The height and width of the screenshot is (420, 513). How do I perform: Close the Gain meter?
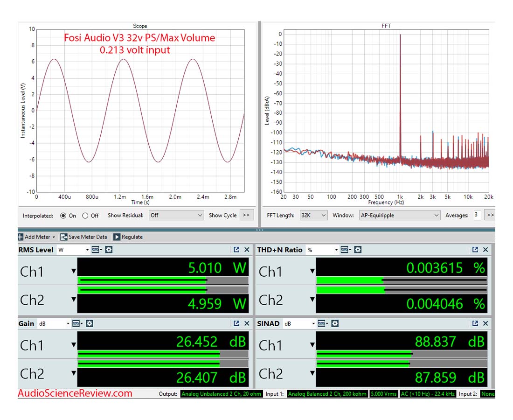coord(247,323)
